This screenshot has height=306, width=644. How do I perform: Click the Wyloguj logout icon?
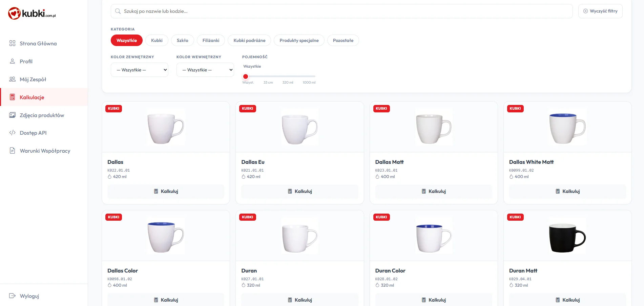[13, 296]
